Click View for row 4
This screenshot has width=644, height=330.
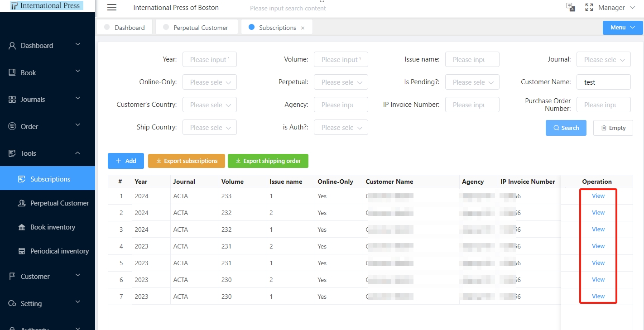(598, 246)
